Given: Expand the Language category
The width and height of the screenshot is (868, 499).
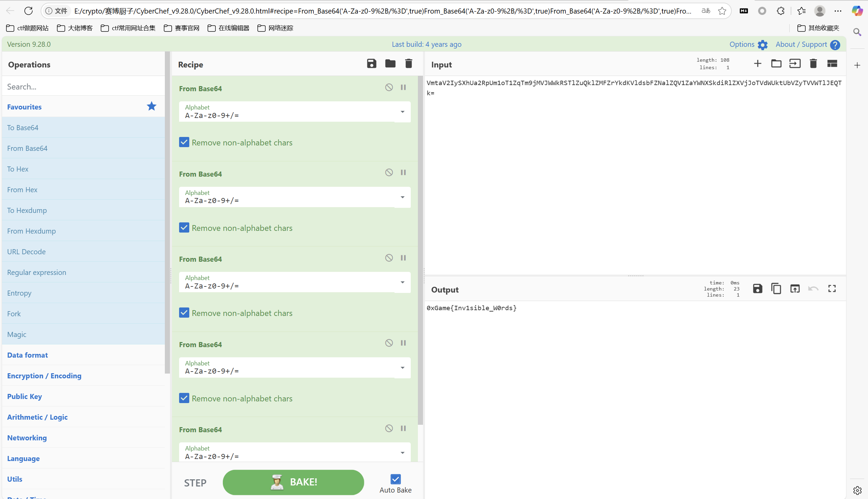Looking at the screenshot, I should tap(83, 458).
